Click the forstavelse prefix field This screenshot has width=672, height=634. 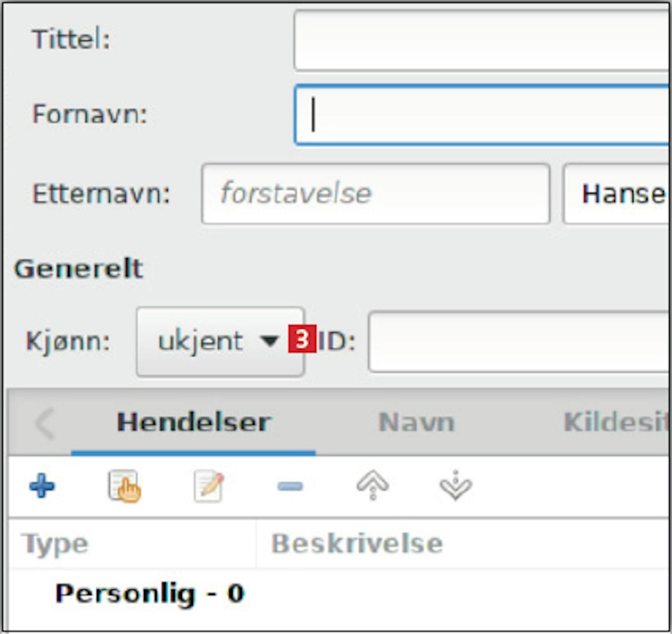[375, 194]
